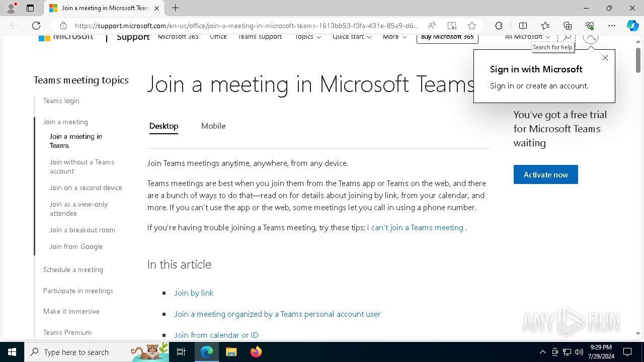Open Browser essentials heart icon
Screen dimensions: 644x362
590,26
